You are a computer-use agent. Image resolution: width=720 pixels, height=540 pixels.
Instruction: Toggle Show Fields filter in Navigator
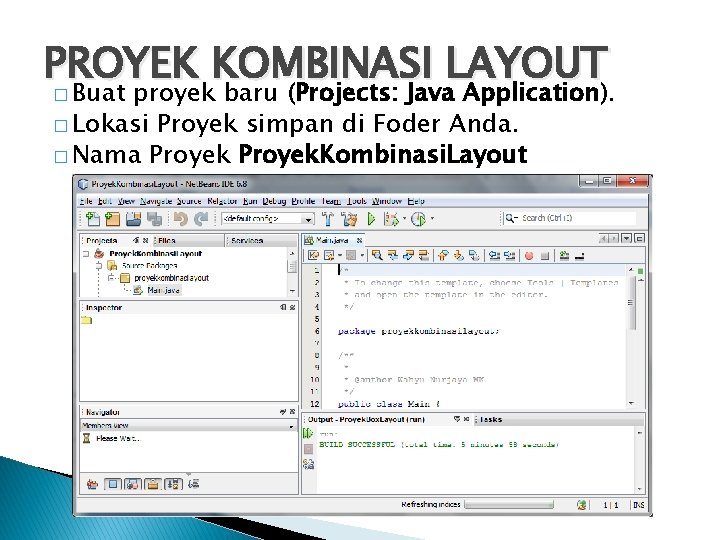pyautogui.click(x=113, y=484)
